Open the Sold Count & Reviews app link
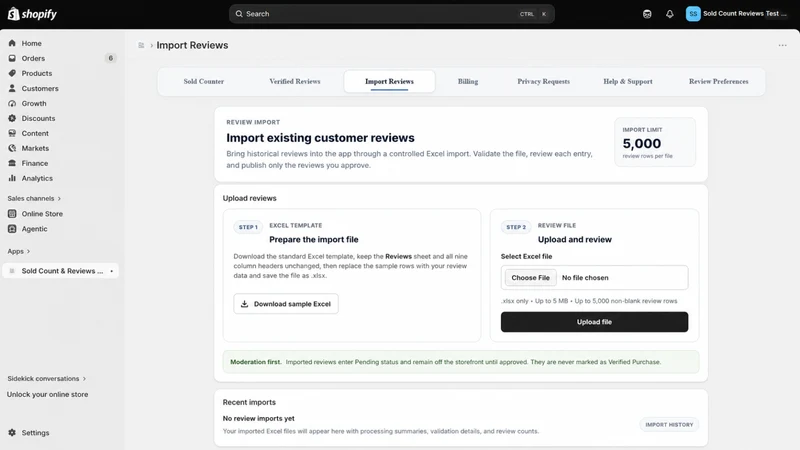Screen dimensions: 800x450 click(60, 271)
